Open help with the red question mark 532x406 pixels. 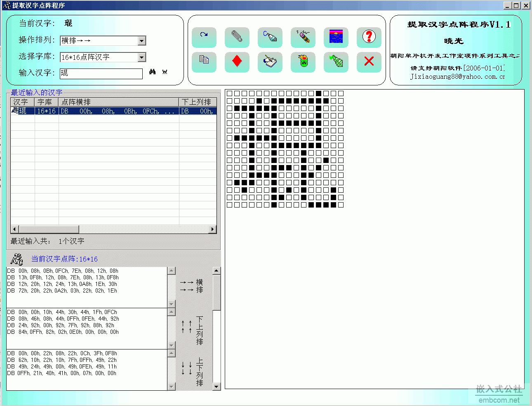coord(369,37)
